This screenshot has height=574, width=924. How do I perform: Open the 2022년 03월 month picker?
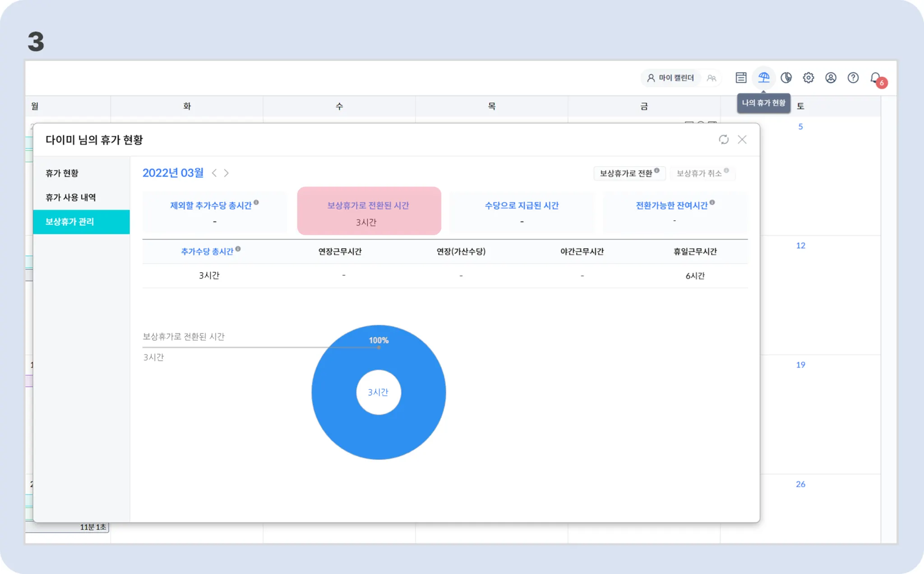(173, 173)
